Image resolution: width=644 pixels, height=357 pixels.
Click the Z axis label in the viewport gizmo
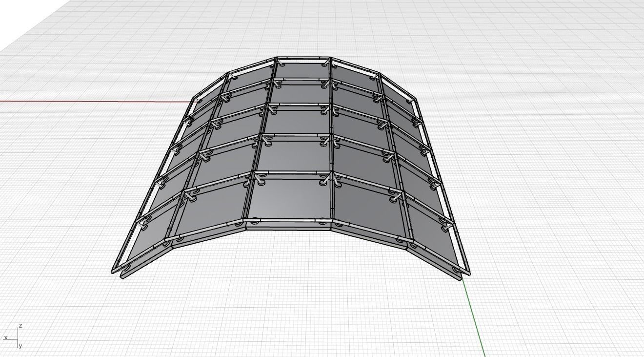[20, 324]
